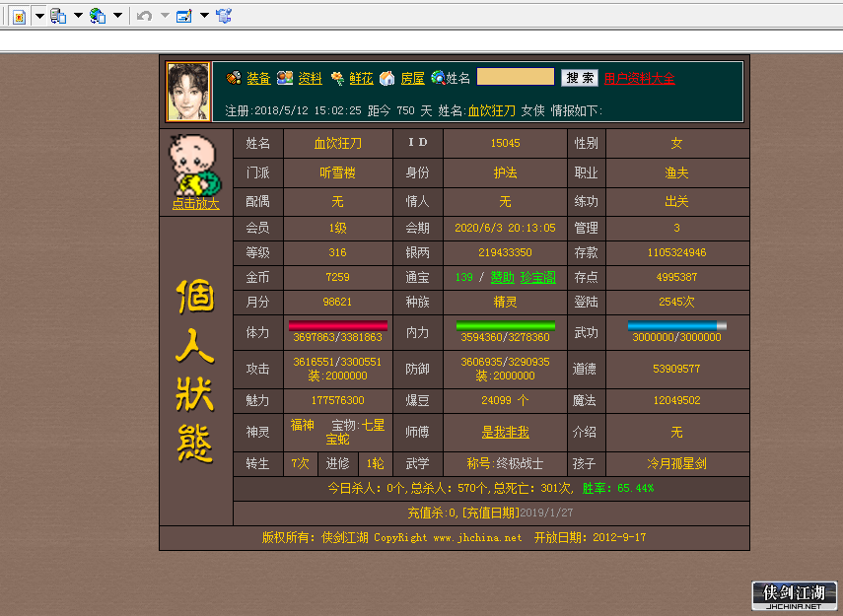The height and width of the screenshot is (616, 843).
Task: Click the character portrait avatar image
Action: [188, 92]
